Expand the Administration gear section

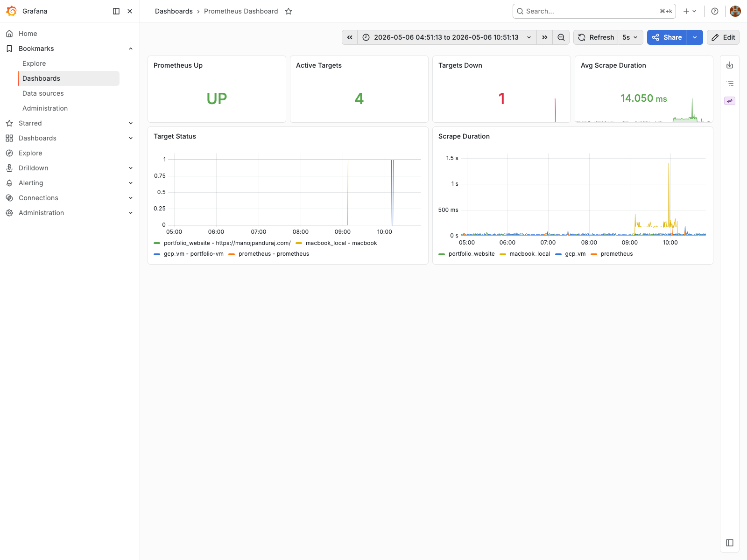[x=131, y=213]
